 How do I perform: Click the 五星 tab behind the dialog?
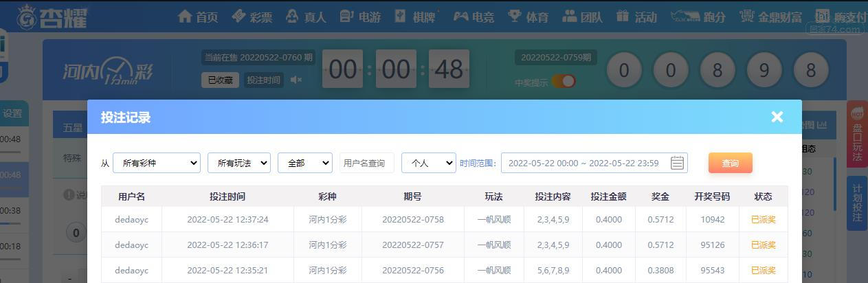point(72,128)
